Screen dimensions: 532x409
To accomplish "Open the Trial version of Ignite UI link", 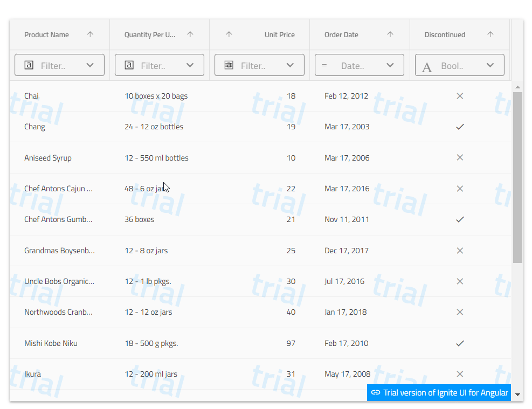I will click(439, 392).
